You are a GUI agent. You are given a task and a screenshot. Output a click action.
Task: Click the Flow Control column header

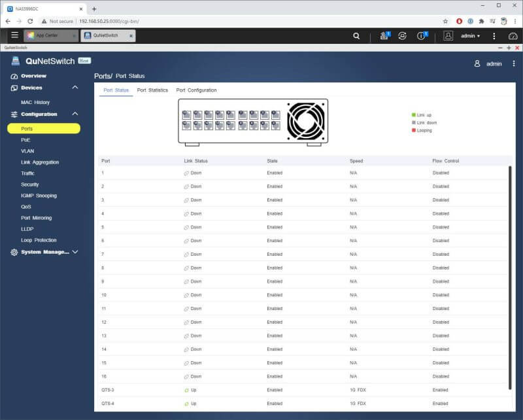coord(446,161)
